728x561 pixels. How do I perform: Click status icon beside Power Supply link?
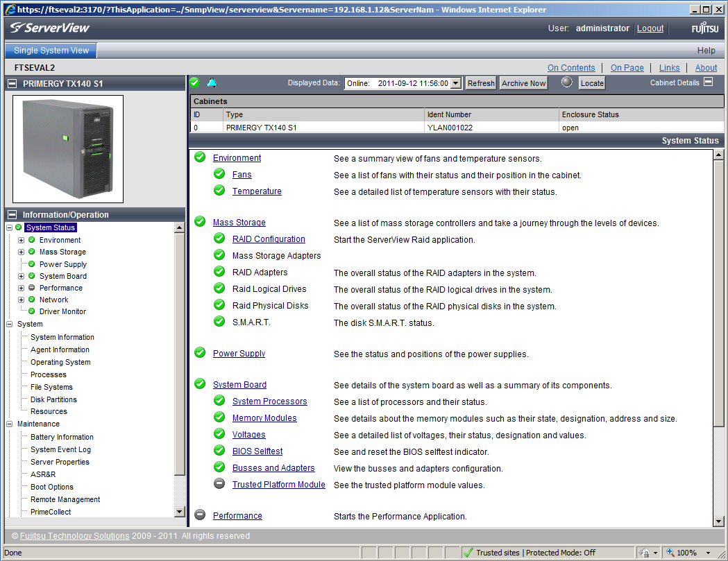tap(200, 353)
